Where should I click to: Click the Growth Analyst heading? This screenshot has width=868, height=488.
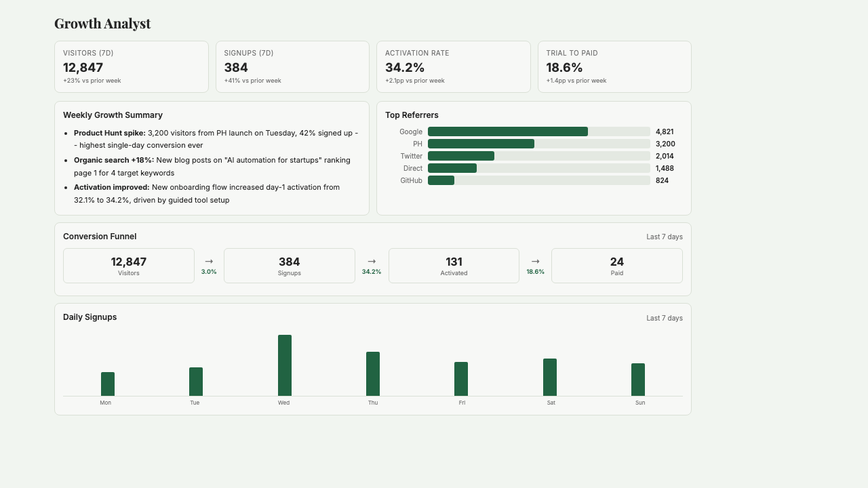(x=102, y=23)
